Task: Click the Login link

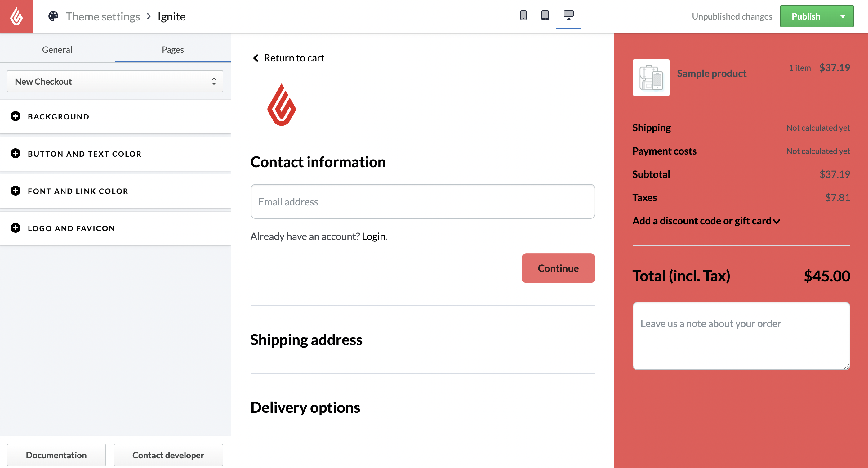Action: [x=374, y=235]
